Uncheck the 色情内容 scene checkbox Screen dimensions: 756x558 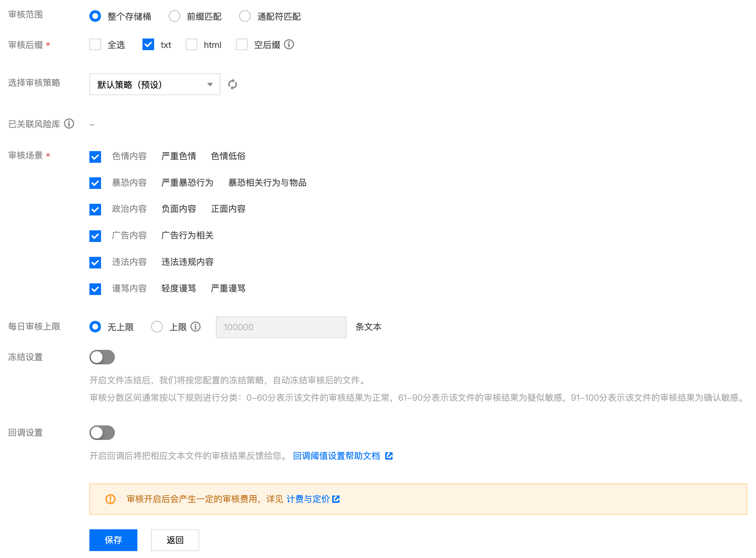[x=95, y=157]
